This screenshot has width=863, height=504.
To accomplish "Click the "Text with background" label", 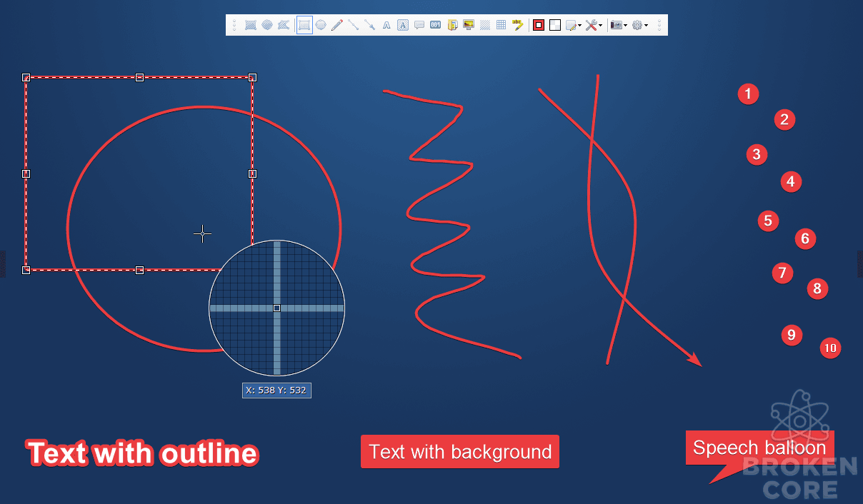I will (460, 452).
